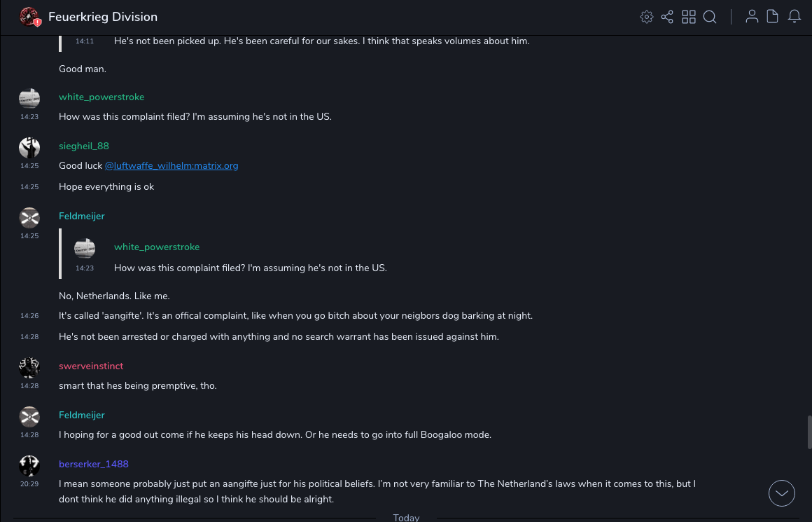Viewport: 812px width, 522px height.
Task: Click the quoted white_powerstroke reply block
Action: coord(250,257)
